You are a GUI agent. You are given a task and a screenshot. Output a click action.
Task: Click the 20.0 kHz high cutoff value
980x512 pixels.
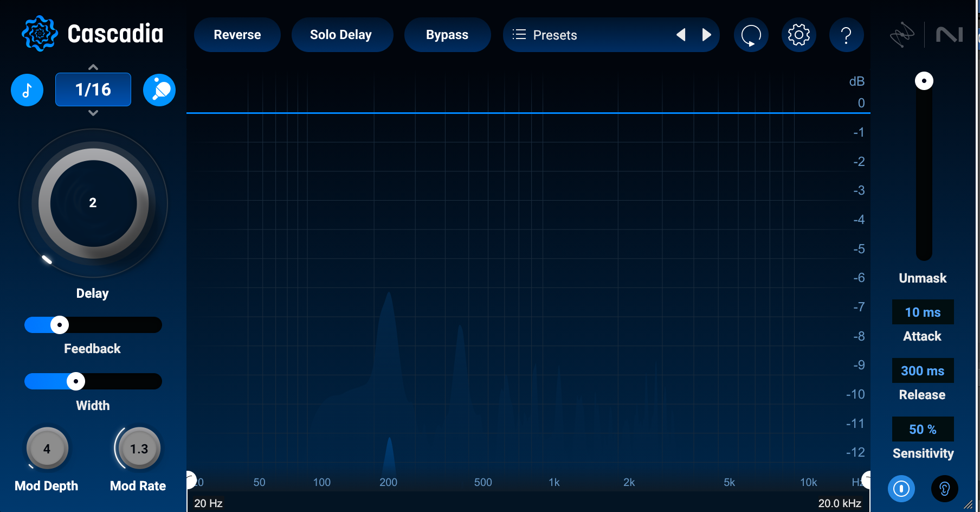(x=840, y=503)
